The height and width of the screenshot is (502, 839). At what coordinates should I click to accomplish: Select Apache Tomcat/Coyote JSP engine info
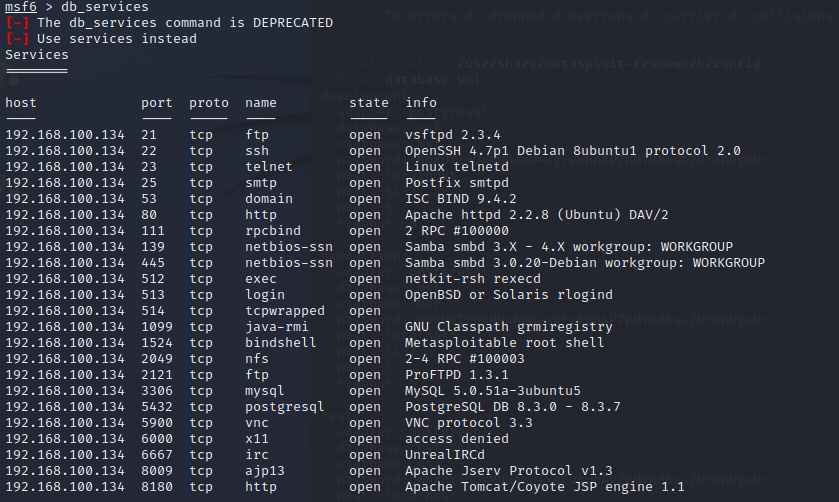coord(545,488)
